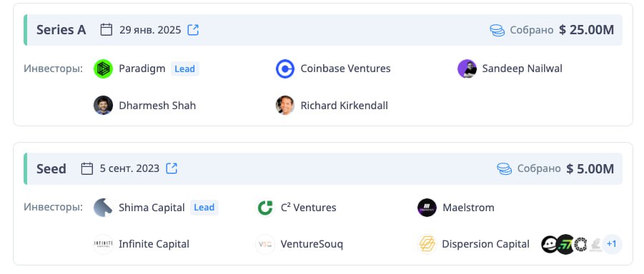Click Sandeep Nailwal's avatar

[x=467, y=69]
